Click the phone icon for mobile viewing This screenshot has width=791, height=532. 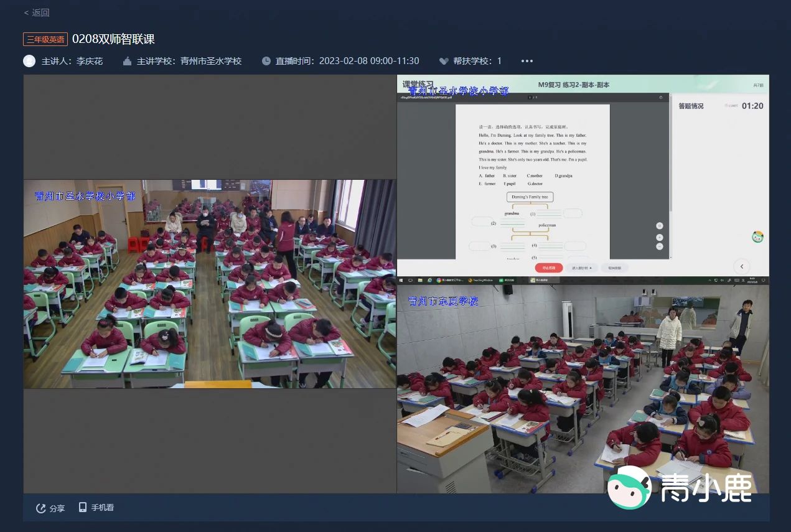(83, 507)
